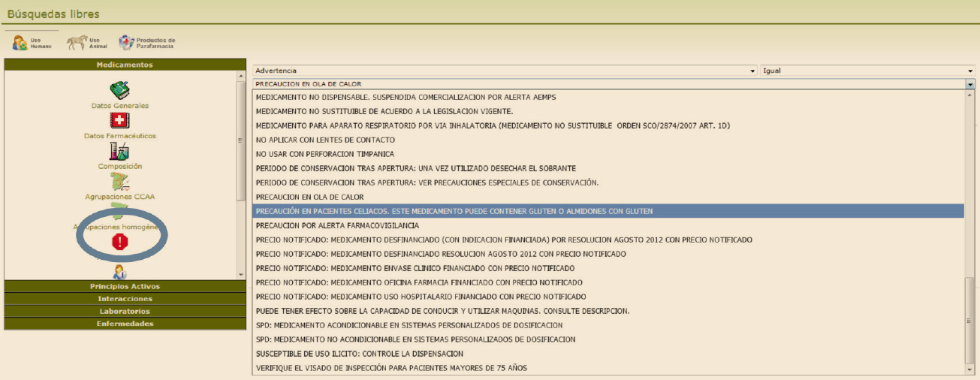
Task: Open the Igual operator dropdown
Action: click(x=970, y=71)
